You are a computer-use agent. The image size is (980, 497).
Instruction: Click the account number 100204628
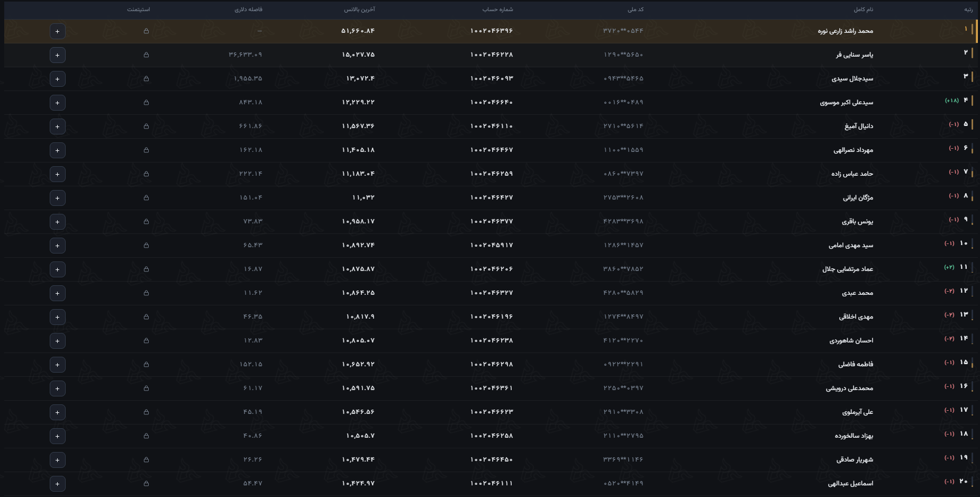492,55
